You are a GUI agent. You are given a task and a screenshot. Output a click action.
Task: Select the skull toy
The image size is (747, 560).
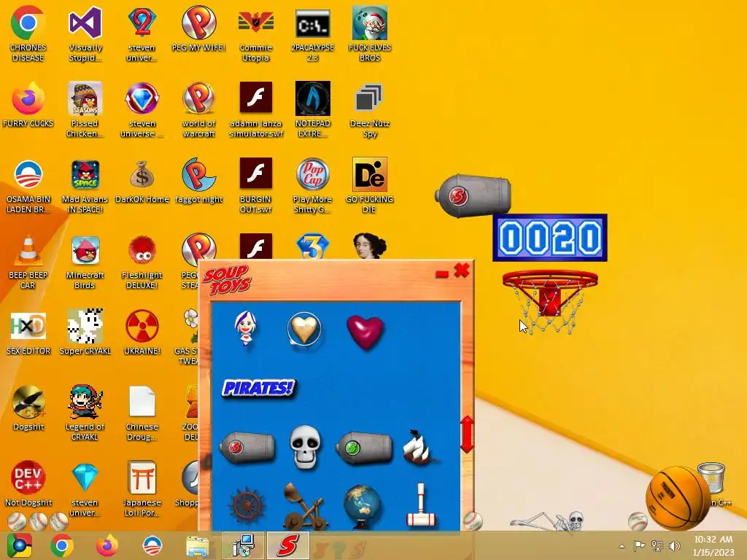(x=305, y=447)
